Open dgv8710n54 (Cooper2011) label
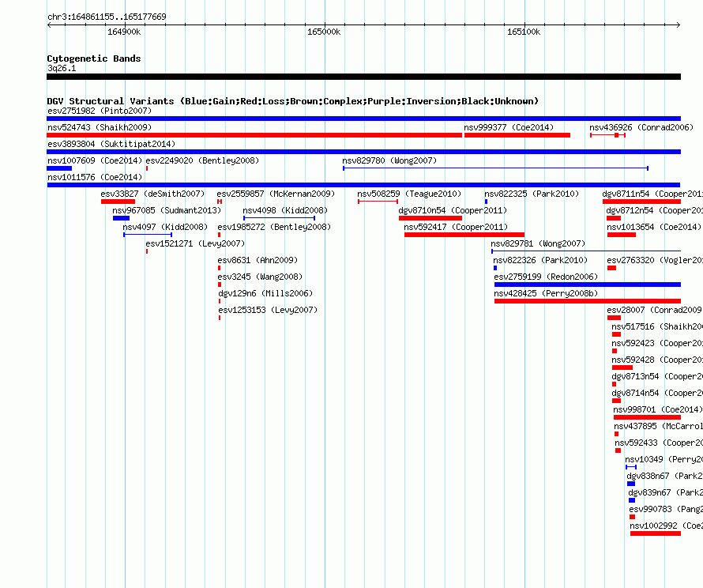 pyautogui.click(x=453, y=210)
